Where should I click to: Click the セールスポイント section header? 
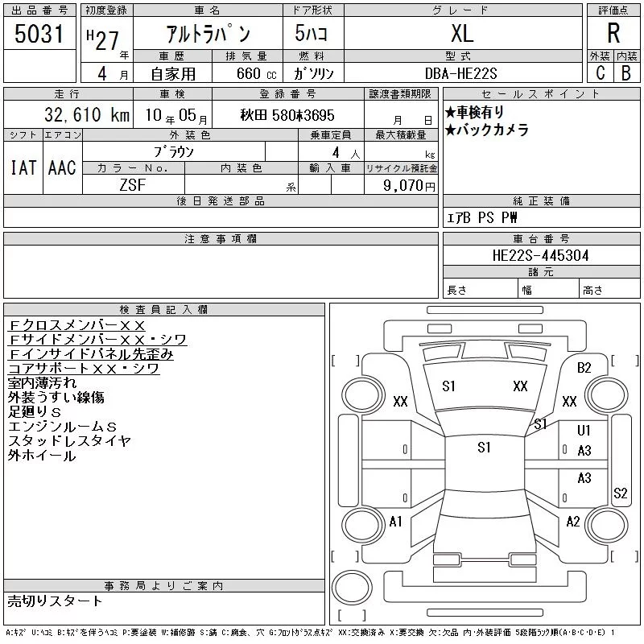[541, 94]
